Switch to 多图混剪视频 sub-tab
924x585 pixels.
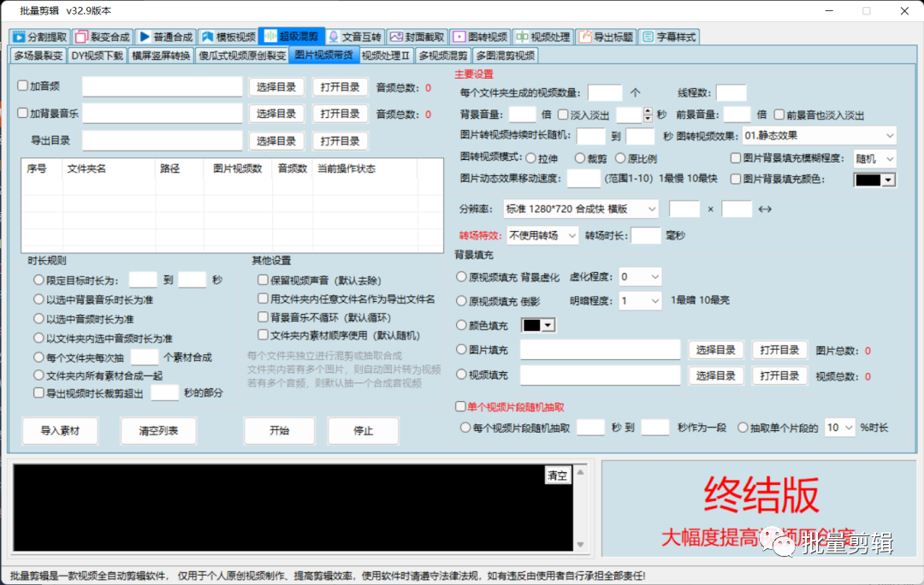click(505, 56)
